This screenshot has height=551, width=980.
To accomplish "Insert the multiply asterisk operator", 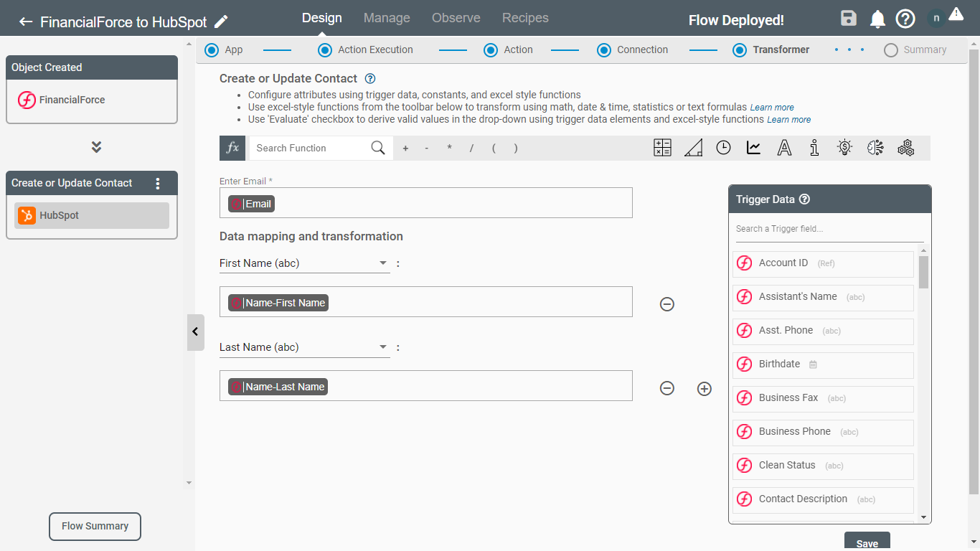I will tap(449, 149).
